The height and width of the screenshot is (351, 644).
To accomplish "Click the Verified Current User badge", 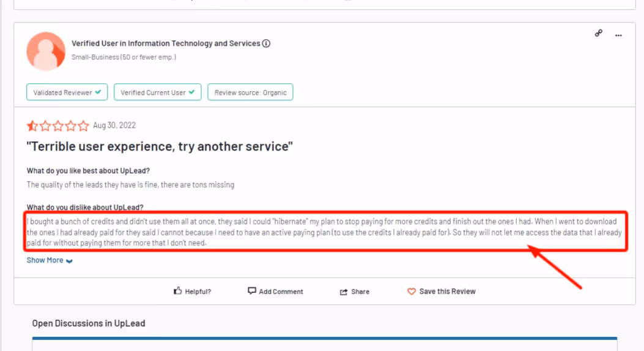I will click(157, 92).
